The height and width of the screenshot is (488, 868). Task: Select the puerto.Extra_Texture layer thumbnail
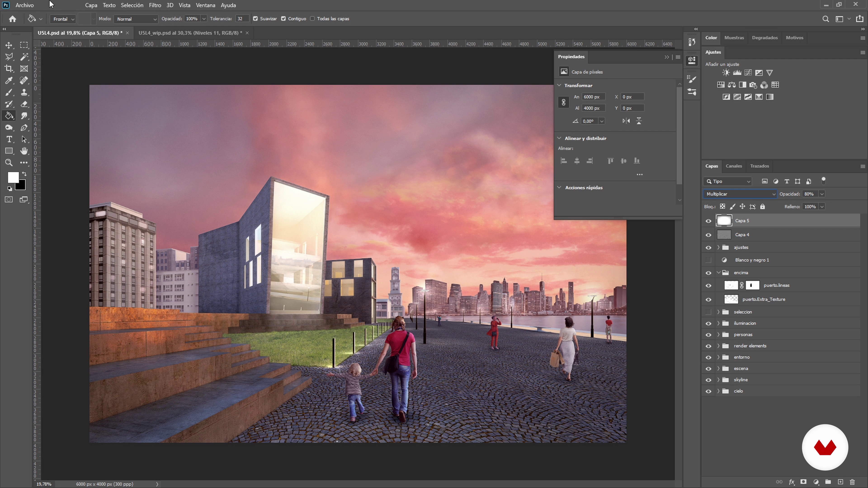tap(731, 299)
